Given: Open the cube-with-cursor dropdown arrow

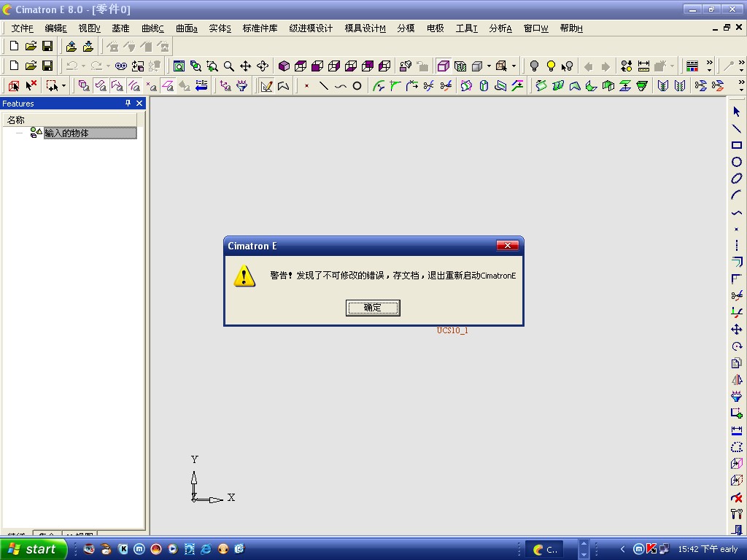Looking at the screenshot, I should point(514,66).
